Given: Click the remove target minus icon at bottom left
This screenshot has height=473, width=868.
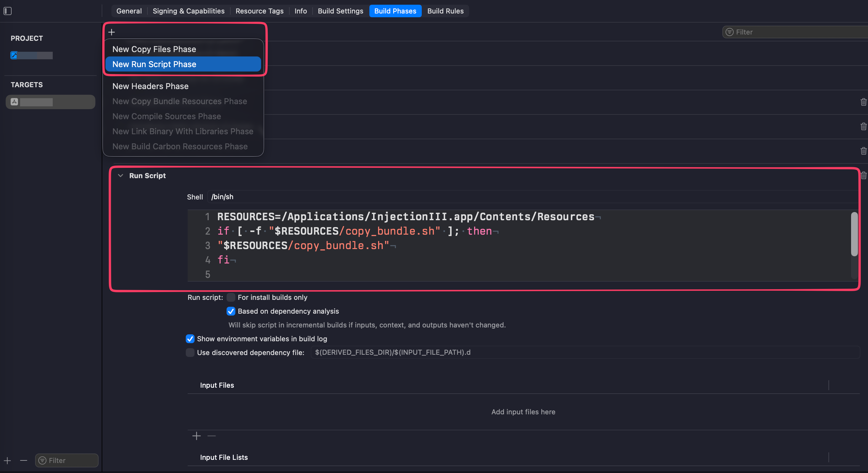Looking at the screenshot, I should click(24, 460).
